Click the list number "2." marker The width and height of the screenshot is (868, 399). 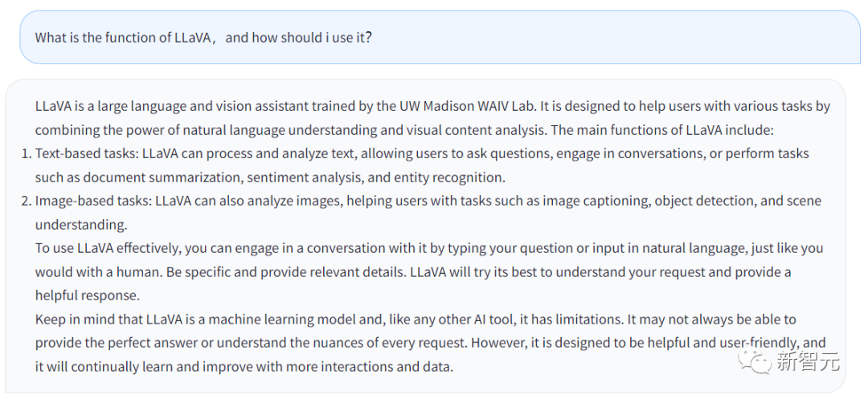tap(25, 201)
